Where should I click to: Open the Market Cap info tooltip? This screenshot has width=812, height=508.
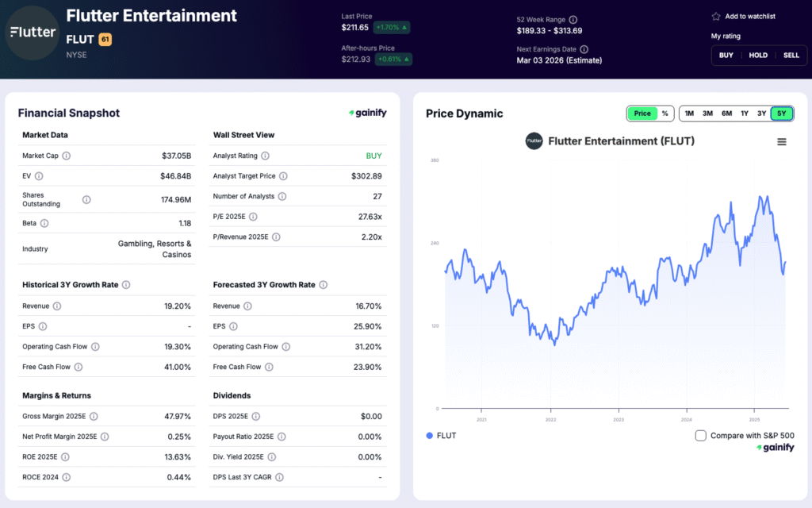(65, 156)
